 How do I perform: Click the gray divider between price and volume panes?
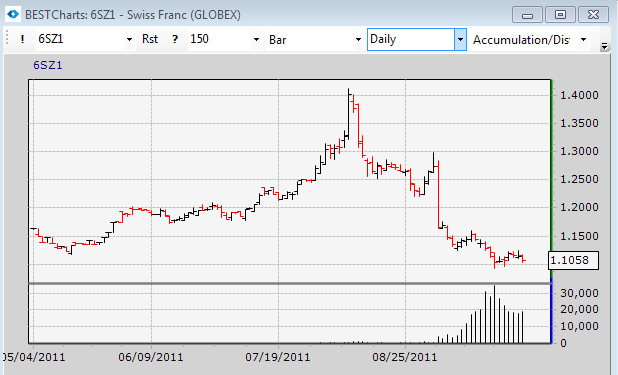(x=289, y=284)
